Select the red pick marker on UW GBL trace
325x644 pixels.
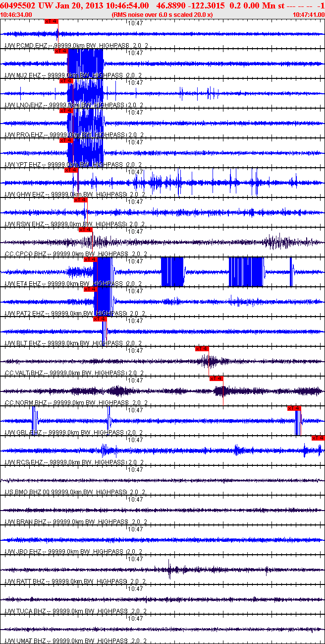tap(294, 408)
